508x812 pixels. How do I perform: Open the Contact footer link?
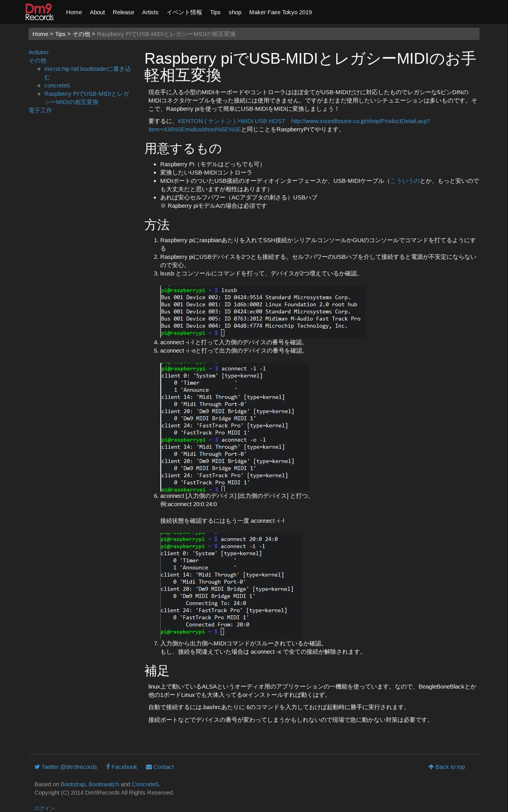click(160, 766)
